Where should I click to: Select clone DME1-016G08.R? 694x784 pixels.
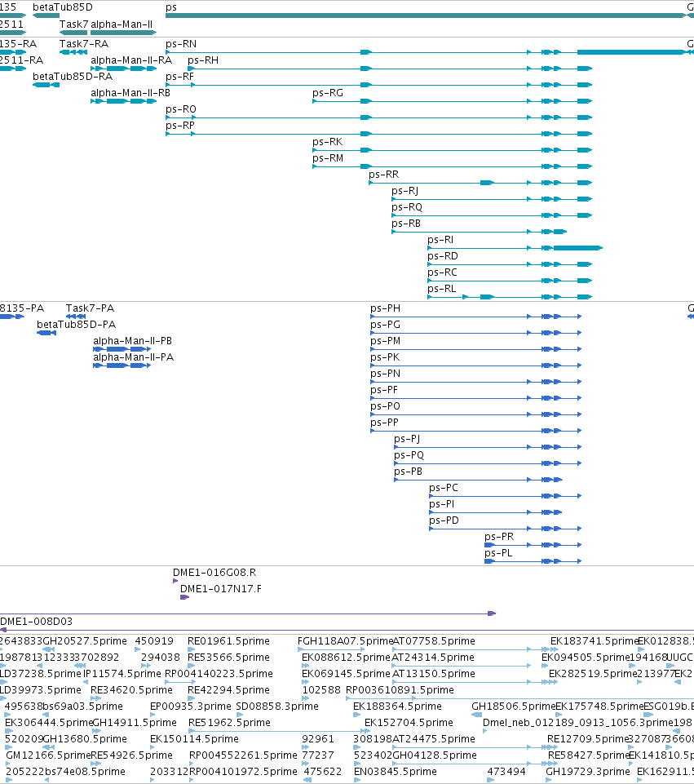click(175, 581)
